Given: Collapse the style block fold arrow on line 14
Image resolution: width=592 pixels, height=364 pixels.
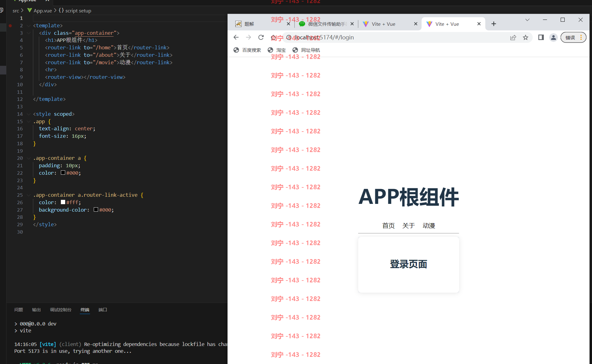Looking at the screenshot, I should click(x=29, y=114).
